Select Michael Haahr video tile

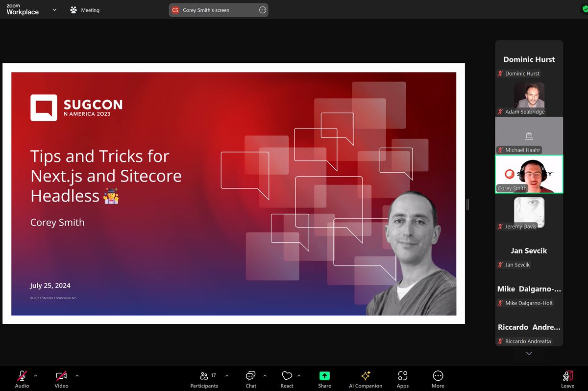(529, 136)
